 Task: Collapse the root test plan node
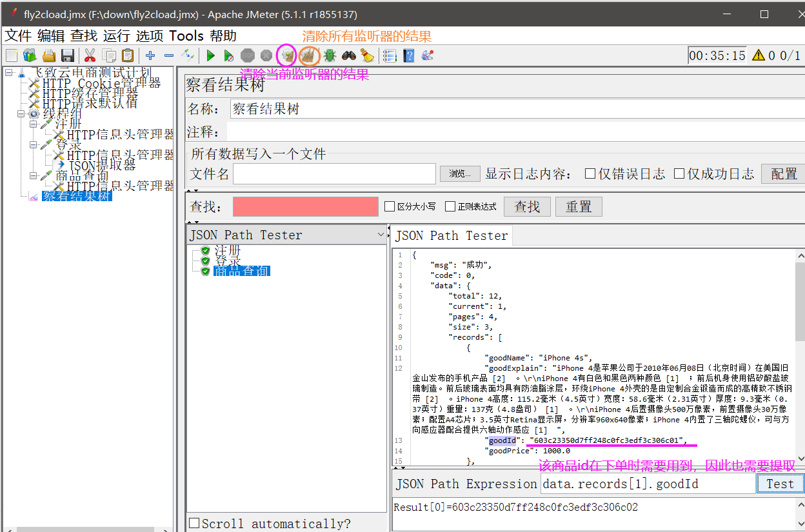[x=8, y=72]
